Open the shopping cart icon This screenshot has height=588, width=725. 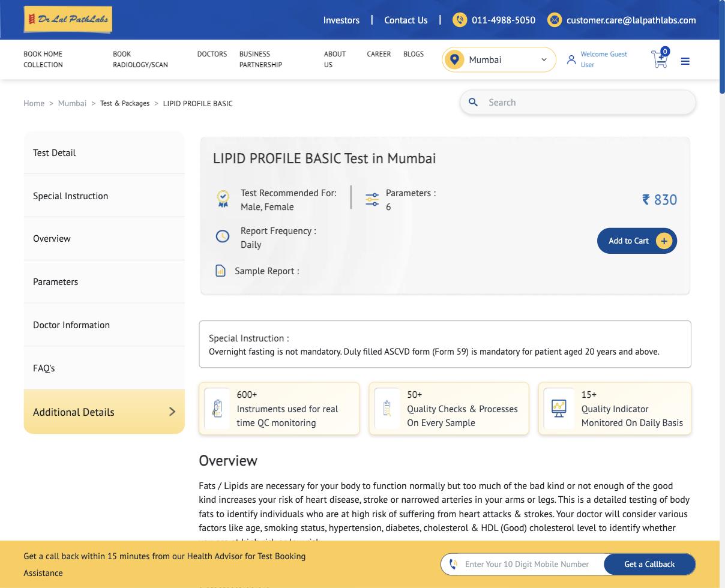point(659,59)
